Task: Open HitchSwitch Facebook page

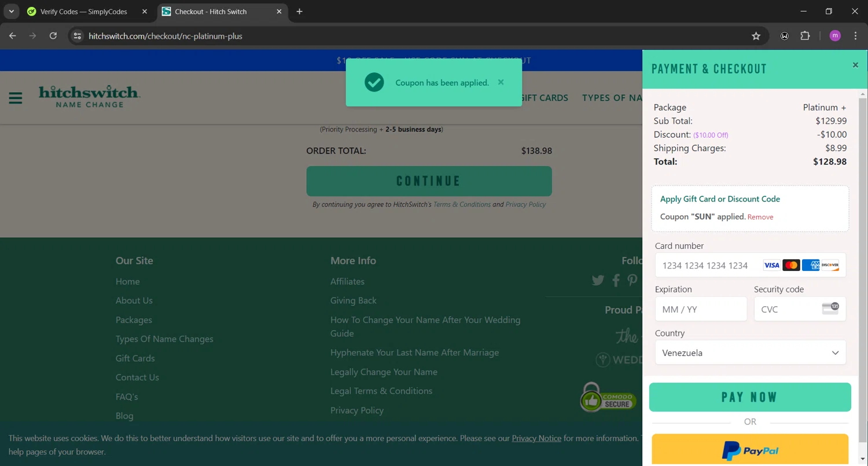Action: 616,280
